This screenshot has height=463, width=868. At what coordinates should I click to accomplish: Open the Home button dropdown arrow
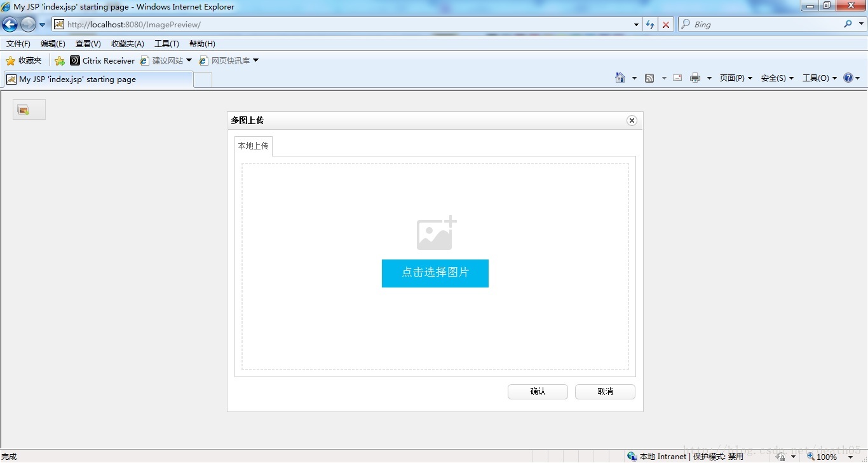click(634, 78)
